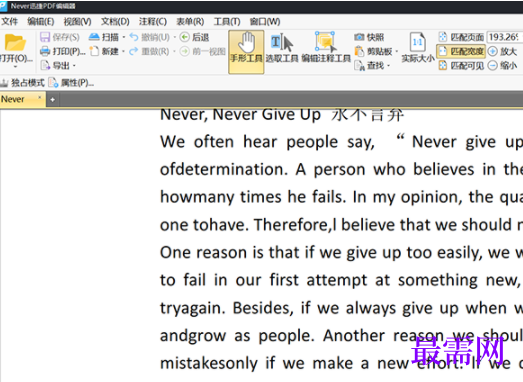Open document Properties (属性)
The image size is (523, 382).
point(71,83)
